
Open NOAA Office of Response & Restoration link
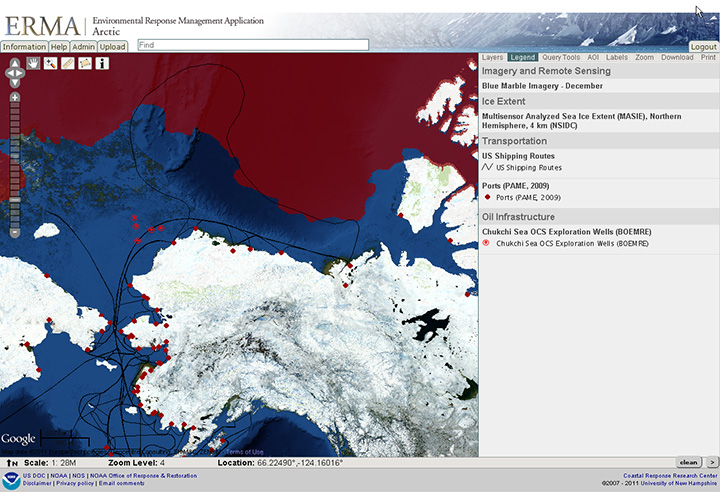[x=143, y=475]
